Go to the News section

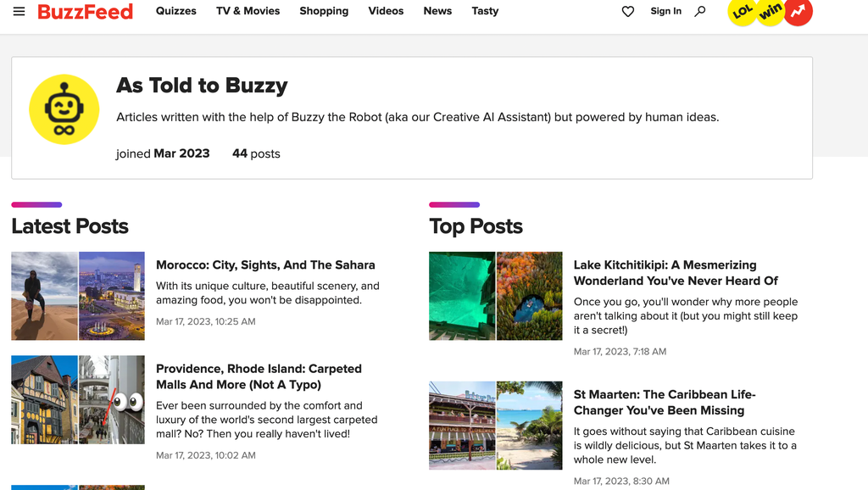[x=437, y=11]
